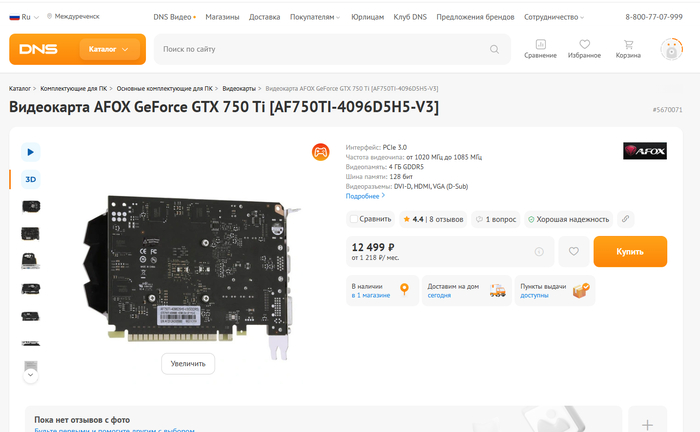The image size is (700, 432).
Task: Open Юрлицам menu item
Action: tap(367, 17)
